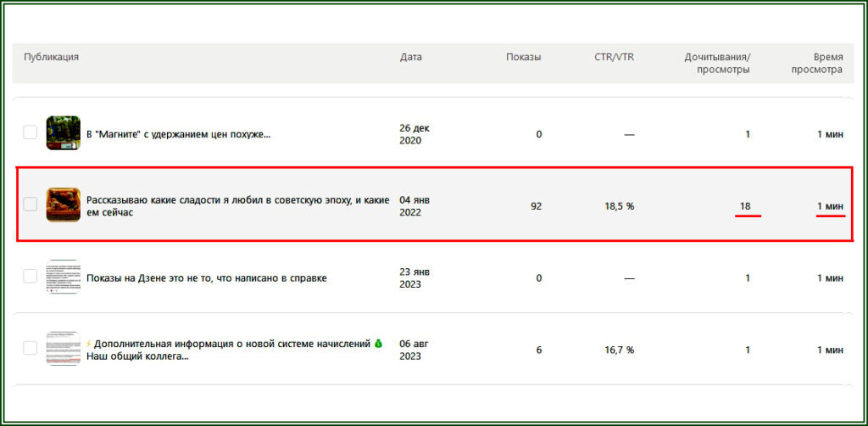Click the "Время просмотра" column header
The image size is (868, 426).
pyautogui.click(x=817, y=64)
